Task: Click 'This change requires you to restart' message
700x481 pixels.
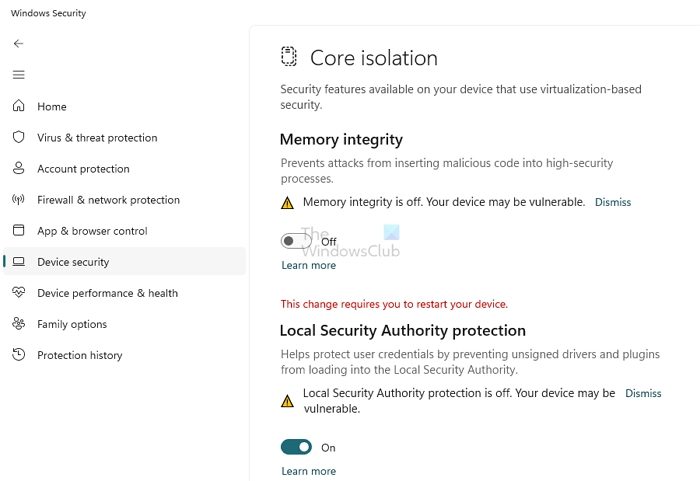Action: click(394, 304)
